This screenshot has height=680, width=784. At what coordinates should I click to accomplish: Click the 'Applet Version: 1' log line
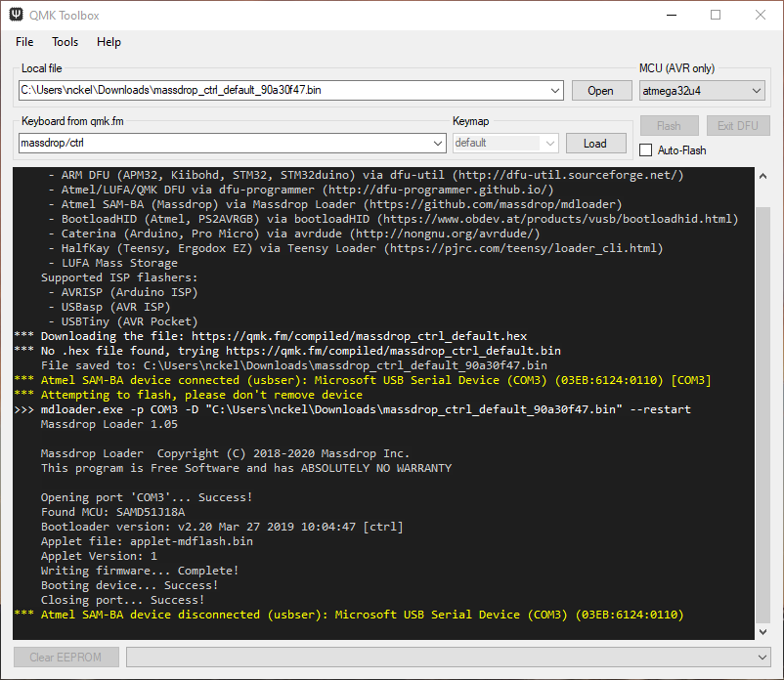click(x=99, y=556)
